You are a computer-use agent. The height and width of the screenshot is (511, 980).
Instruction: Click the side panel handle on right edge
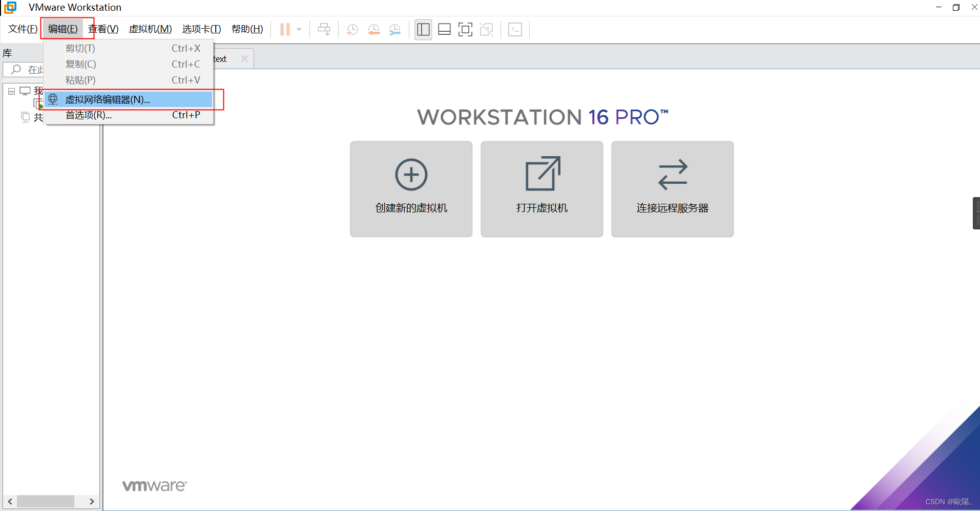(x=976, y=213)
